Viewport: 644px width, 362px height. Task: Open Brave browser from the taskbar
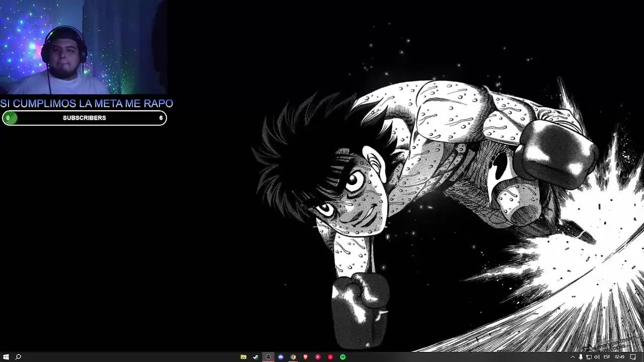click(x=305, y=357)
